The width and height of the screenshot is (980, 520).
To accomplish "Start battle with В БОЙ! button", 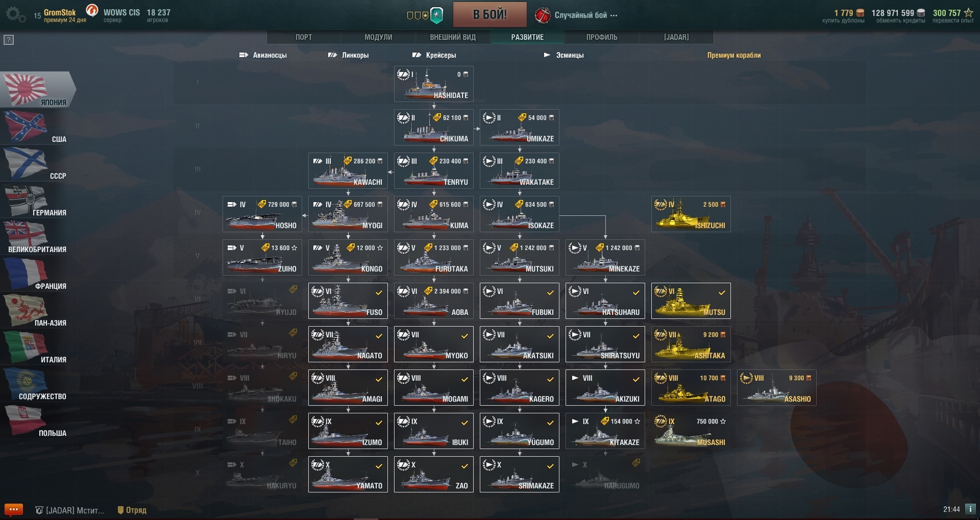I will (x=489, y=14).
